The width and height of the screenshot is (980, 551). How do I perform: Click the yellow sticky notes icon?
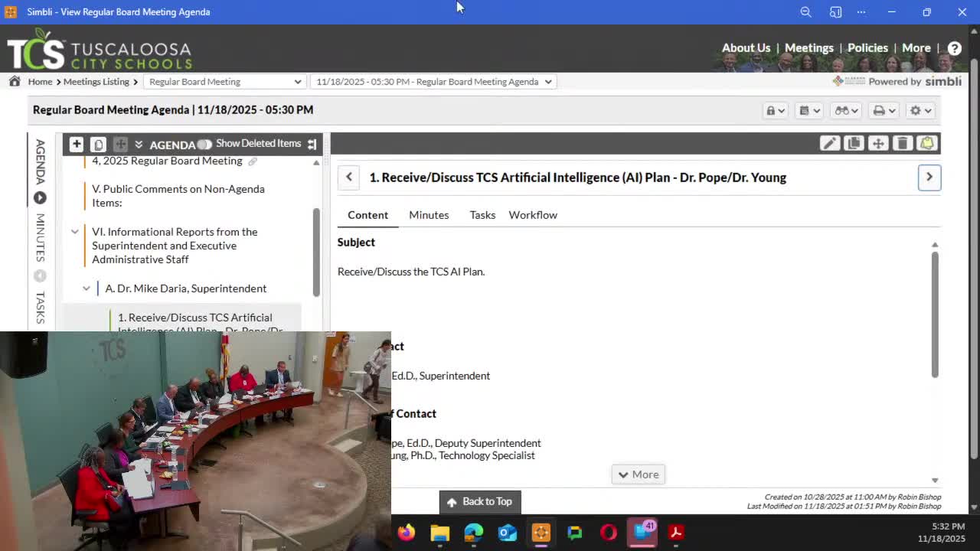pos(927,144)
